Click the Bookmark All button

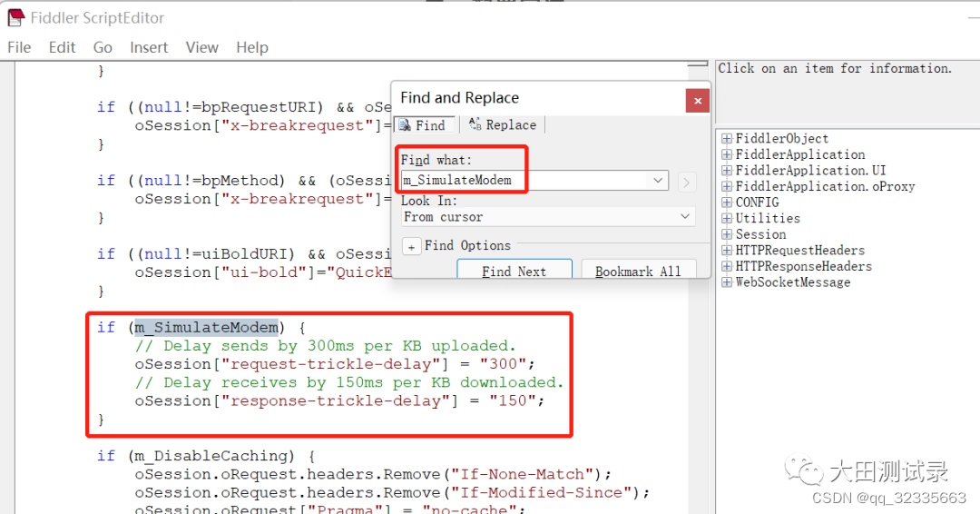638,270
